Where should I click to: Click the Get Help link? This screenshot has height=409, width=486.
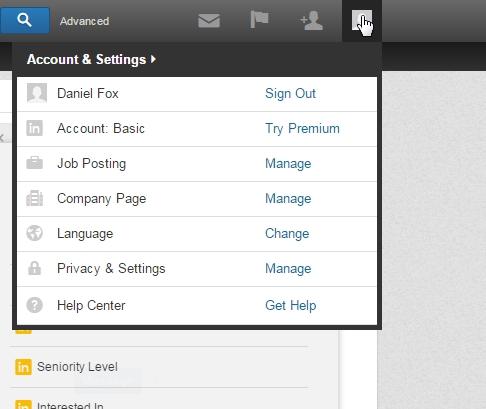pyautogui.click(x=291, y=306)
